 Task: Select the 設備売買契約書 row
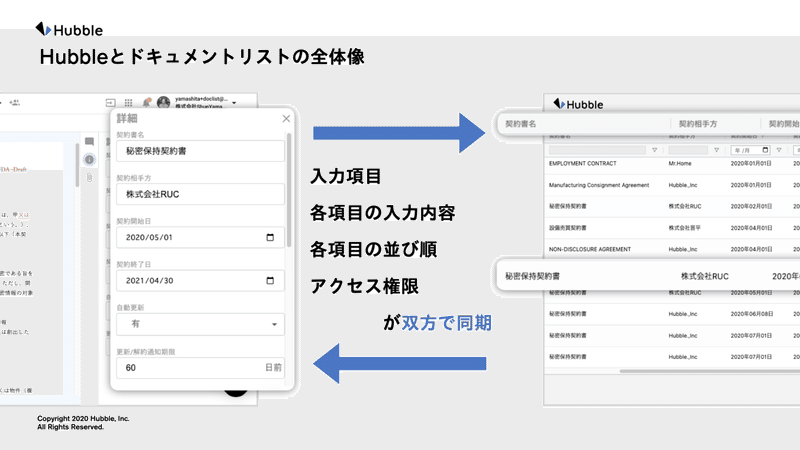point(672,228)
